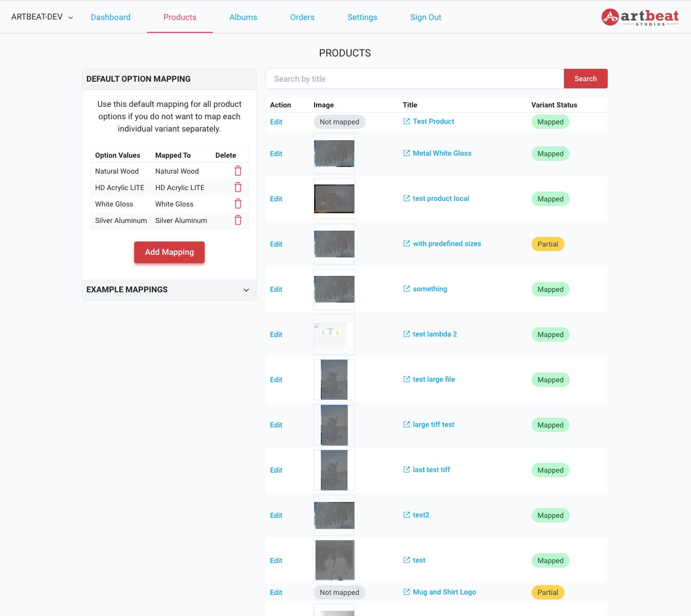
Task: Click the Add Mapping button
Action: coord(169,252)
